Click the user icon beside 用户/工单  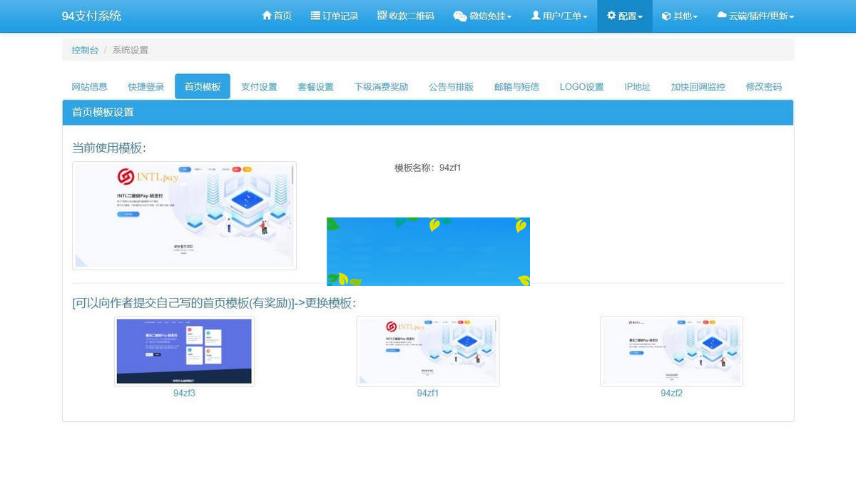pyautogui.click(x=536, y=16)
